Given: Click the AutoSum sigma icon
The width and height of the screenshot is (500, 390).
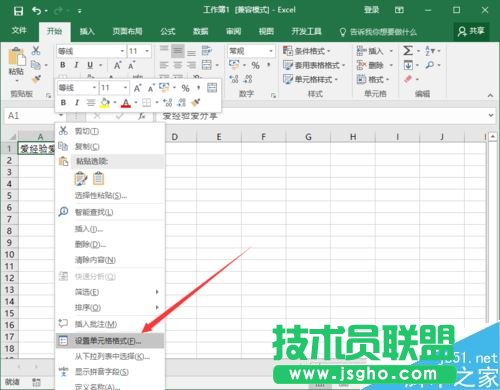Looking at the screenshot, I should coord(408,51).
